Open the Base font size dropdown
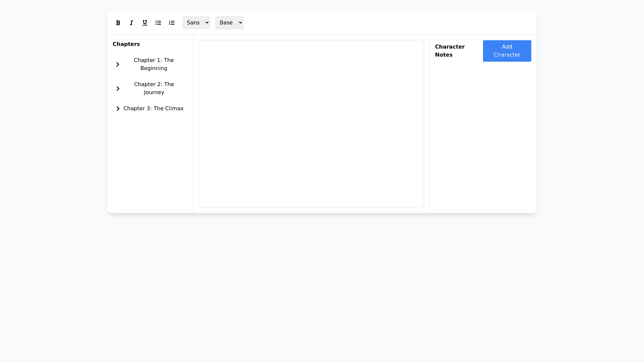The image size is (644, 362). (229, 23)
